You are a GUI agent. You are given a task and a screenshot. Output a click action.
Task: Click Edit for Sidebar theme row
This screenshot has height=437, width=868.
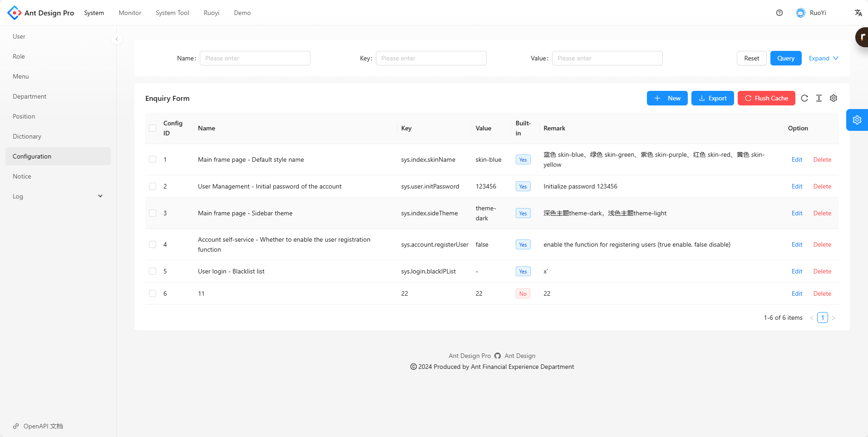[x=797, y=213]
